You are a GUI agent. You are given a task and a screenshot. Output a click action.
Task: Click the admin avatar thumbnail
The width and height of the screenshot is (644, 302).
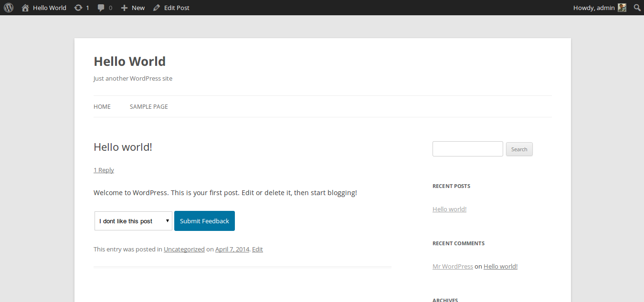pyautogui.click(x=622, y=8)
